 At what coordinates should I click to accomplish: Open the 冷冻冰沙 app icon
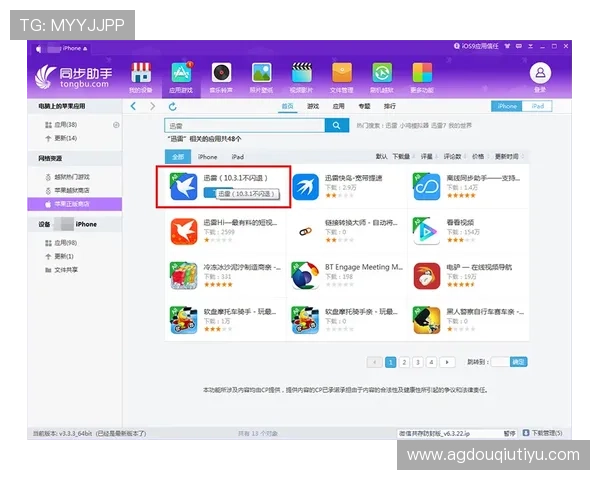pos(184,276)
